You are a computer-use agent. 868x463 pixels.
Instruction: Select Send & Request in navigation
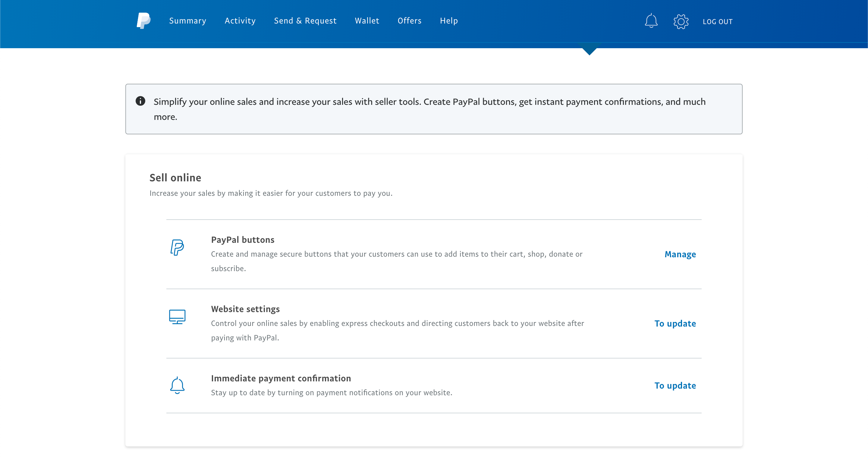(x=305, y=21)
